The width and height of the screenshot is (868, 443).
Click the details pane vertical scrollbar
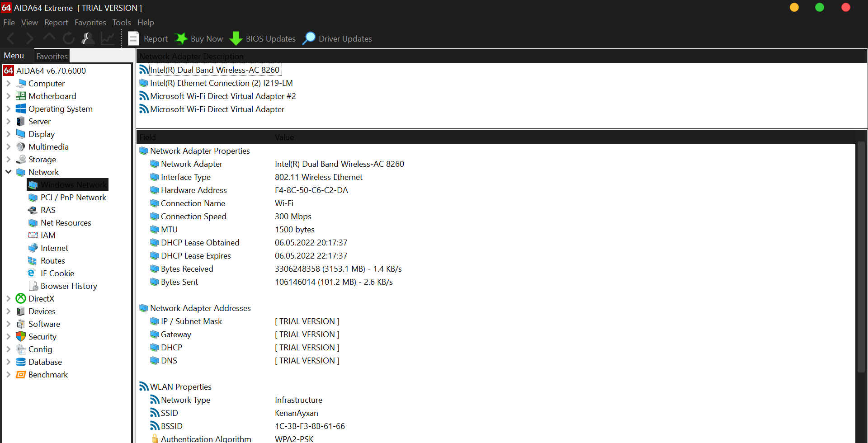pos(861,257)
